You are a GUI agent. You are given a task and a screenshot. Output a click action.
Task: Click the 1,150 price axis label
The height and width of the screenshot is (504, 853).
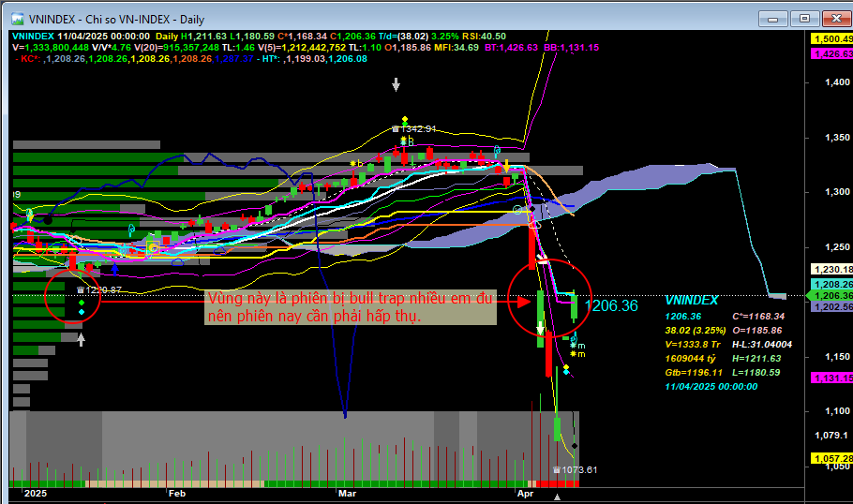pos(837,357)
